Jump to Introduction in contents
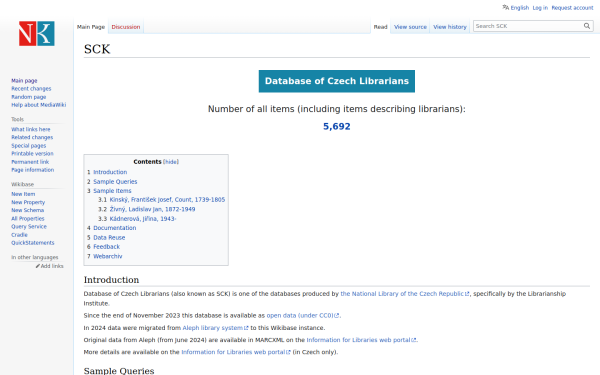The height and width of the screenshot is (375, 600). pos(110,172)
